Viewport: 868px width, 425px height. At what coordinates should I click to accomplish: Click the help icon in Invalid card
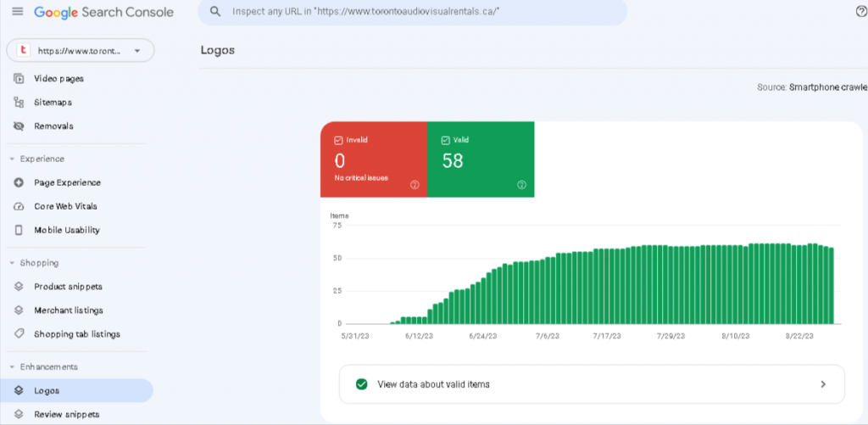coord(415,185)
